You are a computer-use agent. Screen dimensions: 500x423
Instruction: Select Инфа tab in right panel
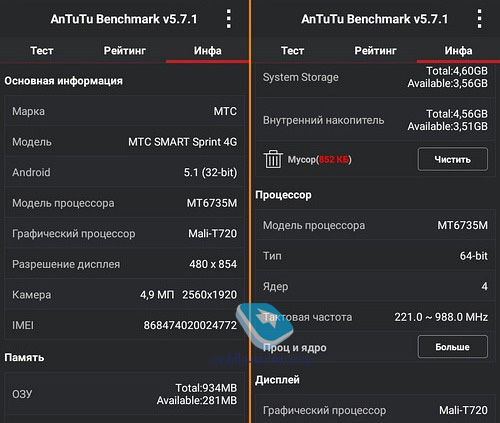click(x=458, y=51)
